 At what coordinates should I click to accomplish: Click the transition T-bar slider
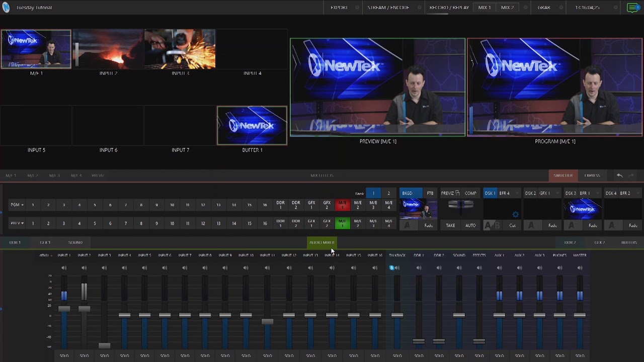point(460,205)
